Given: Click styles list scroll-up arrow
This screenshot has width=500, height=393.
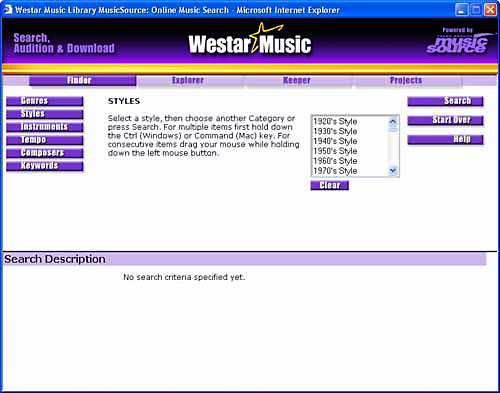Looking at the screenshot, I should [393, 121].
